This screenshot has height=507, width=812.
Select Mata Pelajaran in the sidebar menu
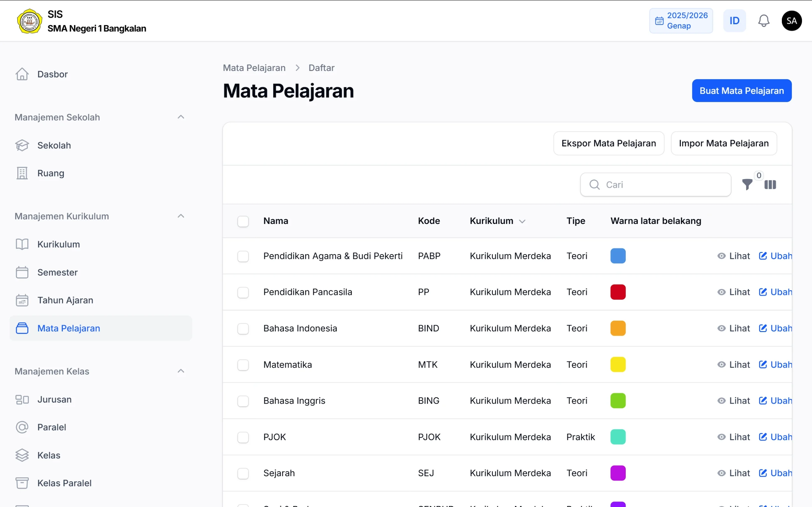click(68, 328)
